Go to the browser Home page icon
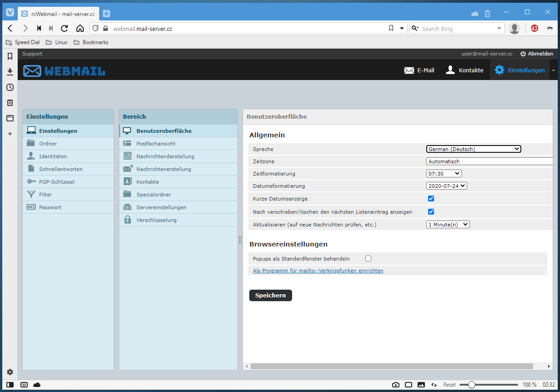 click(80, 28)
